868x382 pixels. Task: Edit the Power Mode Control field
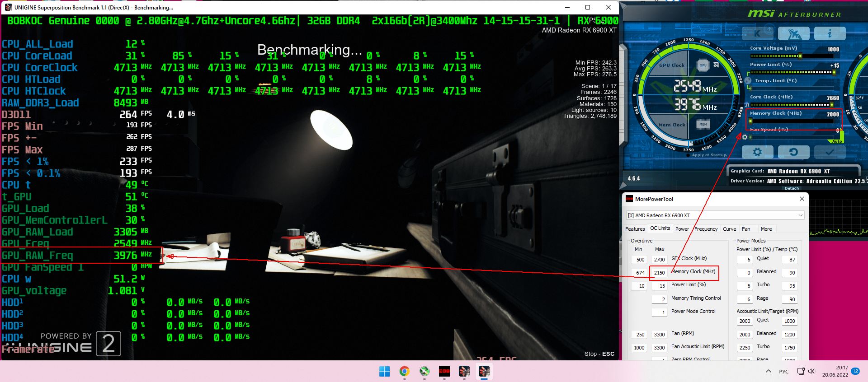(659, 312)
